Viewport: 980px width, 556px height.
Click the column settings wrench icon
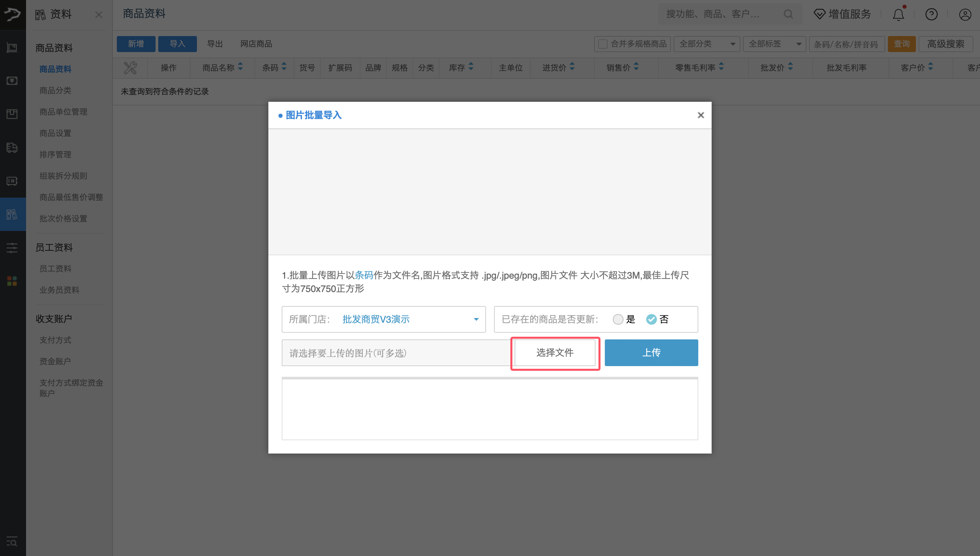point(130,68)
